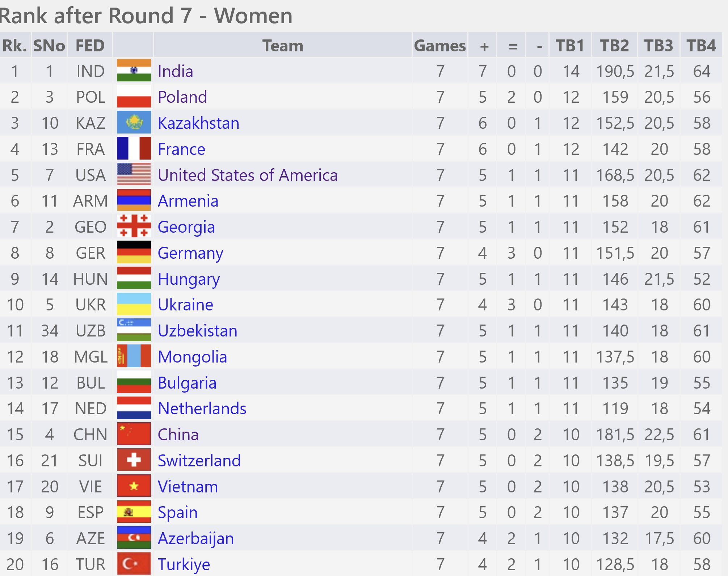The width and height of the screenshot is (728, 576).
Task: Click the Uzbekistan flag icon
Action: coord(134,330)
